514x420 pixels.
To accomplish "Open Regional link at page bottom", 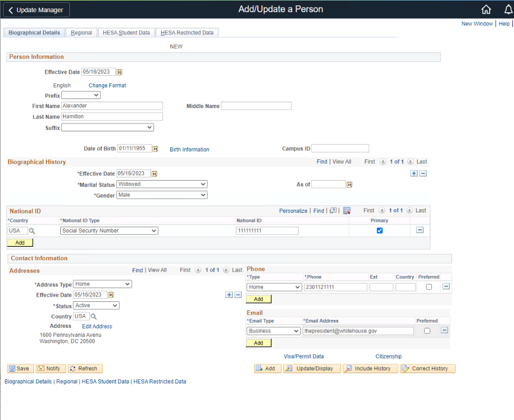I will [x=67, y=382].
